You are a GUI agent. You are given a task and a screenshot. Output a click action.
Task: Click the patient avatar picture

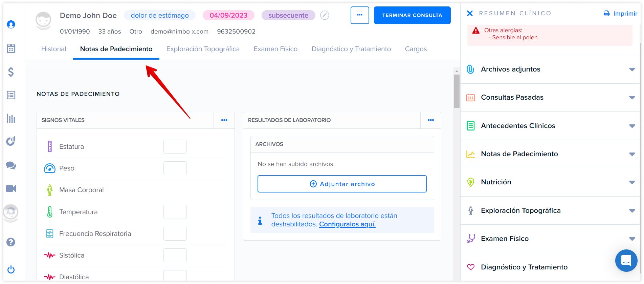(43, 20)
